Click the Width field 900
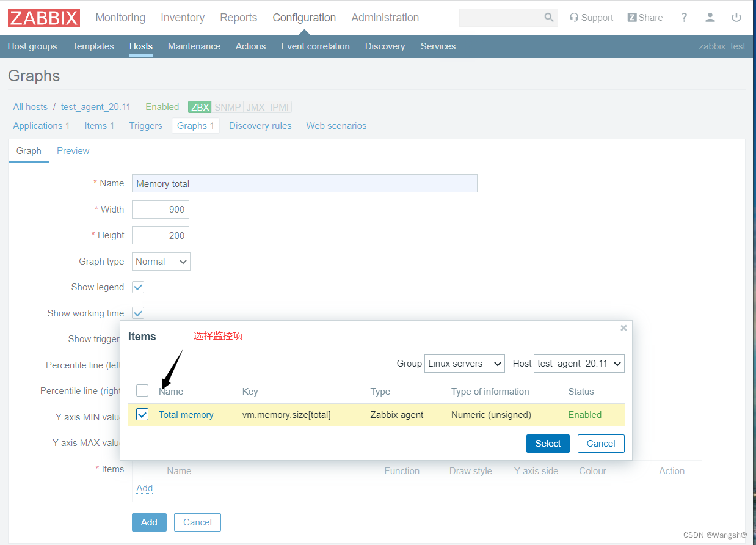The width and height of the screenshot is (756, 545). 161,210
